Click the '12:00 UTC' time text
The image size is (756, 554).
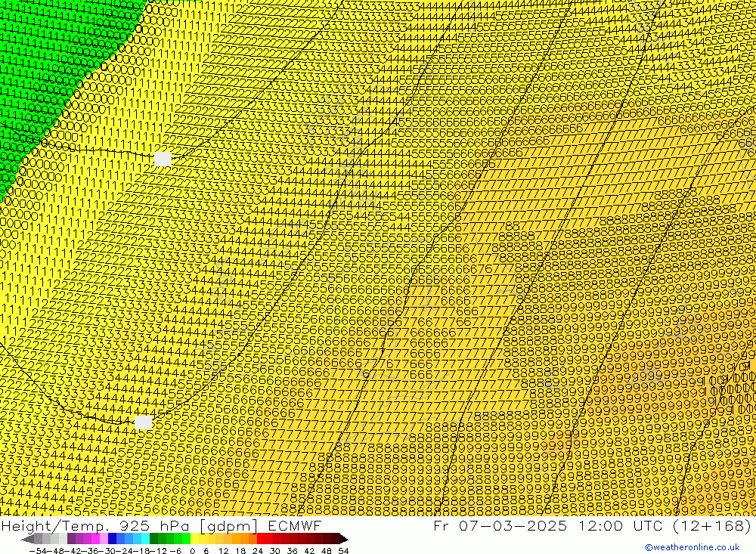[621, 525]
